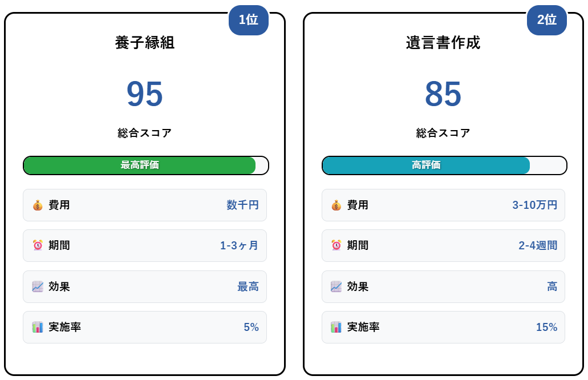Select the score number 95
588x380 pixels.
point(145,94)
